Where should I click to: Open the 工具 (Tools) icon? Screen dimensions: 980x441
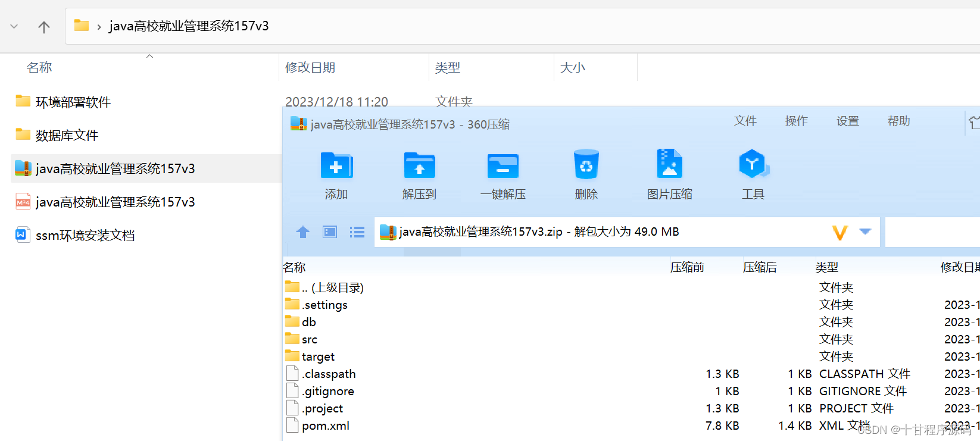[753, 164]
